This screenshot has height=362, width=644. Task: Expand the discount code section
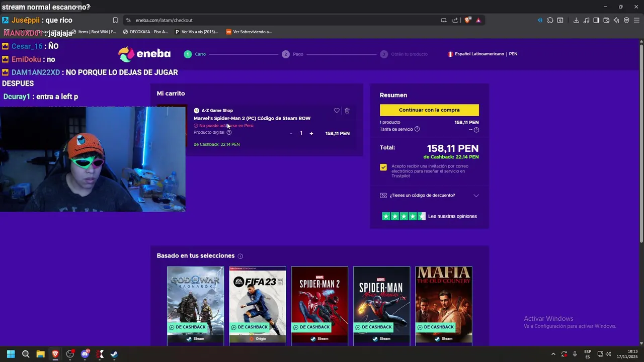tap(429, 195)
